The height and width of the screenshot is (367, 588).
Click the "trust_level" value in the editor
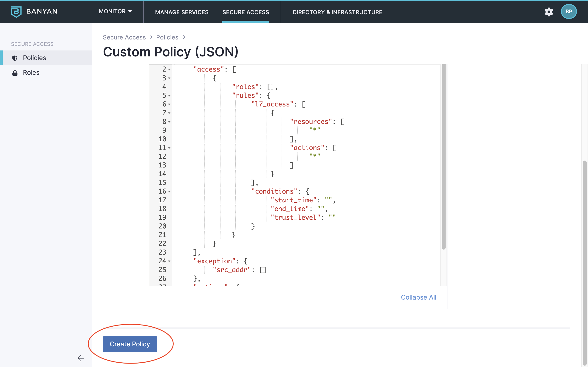pos(332,217)
